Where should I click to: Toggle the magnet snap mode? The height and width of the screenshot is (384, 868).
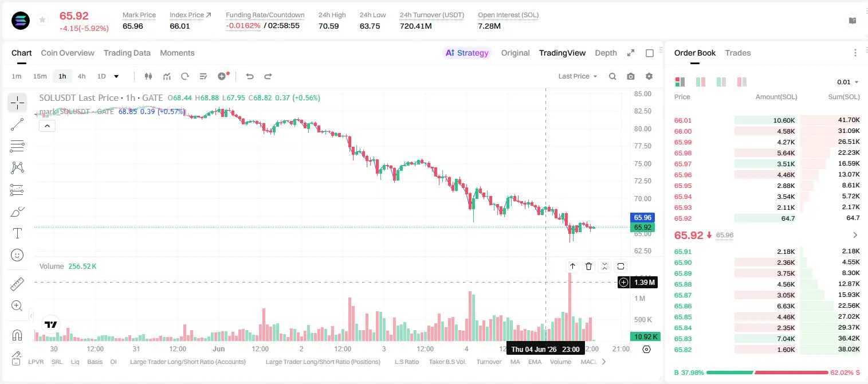(x=17, y=335)
